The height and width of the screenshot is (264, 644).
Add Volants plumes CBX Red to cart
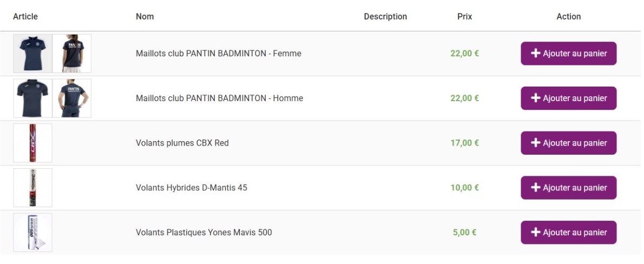click(568, 143)
